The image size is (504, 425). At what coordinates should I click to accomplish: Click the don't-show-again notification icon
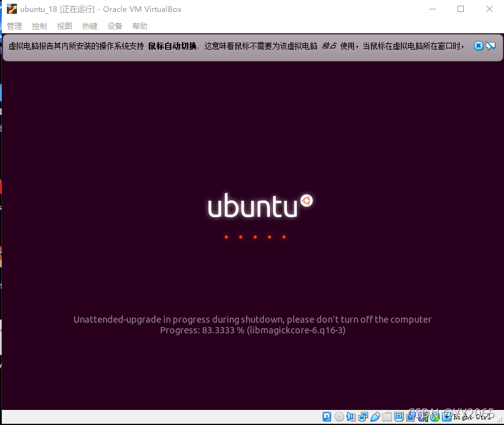click(490, 46)
